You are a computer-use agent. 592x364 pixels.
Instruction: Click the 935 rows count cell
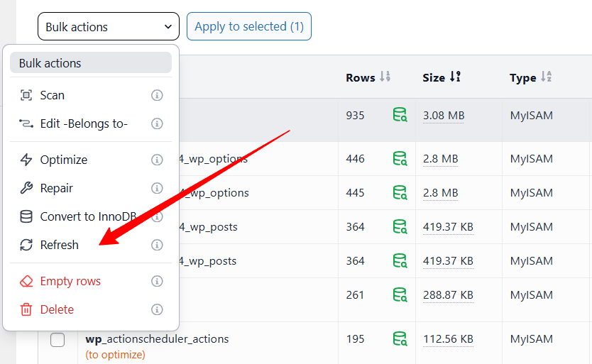pyautogui.click(x=356, y=115)
